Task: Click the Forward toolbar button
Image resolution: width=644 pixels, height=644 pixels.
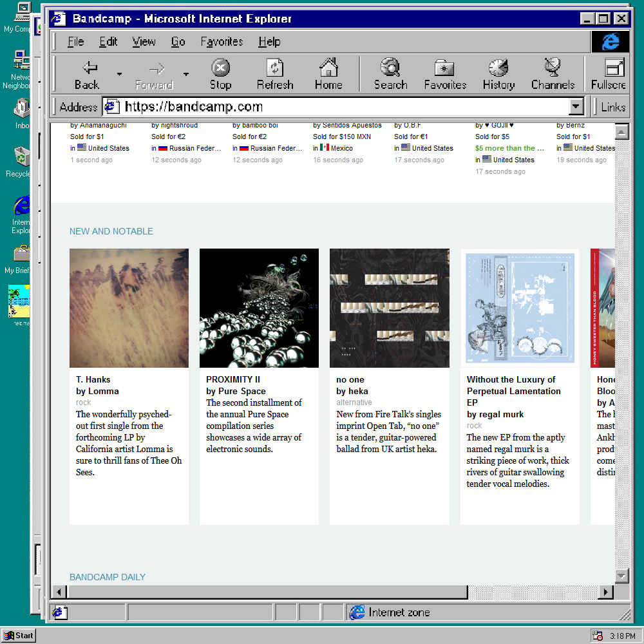Action: click(154, 75)
